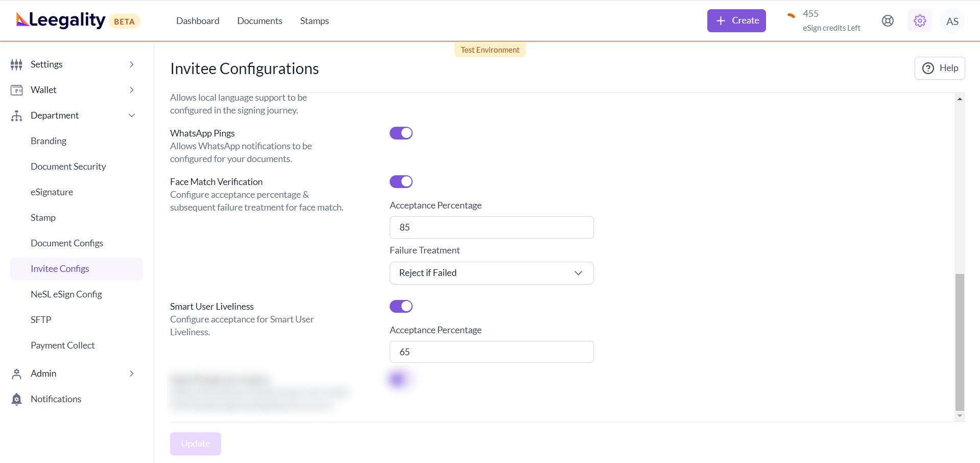Screen dimensions: 980x463
Task: Expand the Settings sidebar section
Action: tap(131, 64)
